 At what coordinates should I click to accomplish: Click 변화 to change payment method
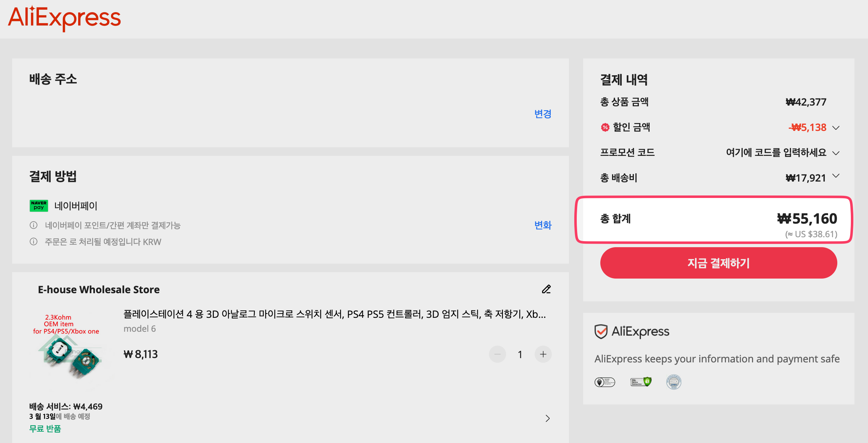[542, 225]
